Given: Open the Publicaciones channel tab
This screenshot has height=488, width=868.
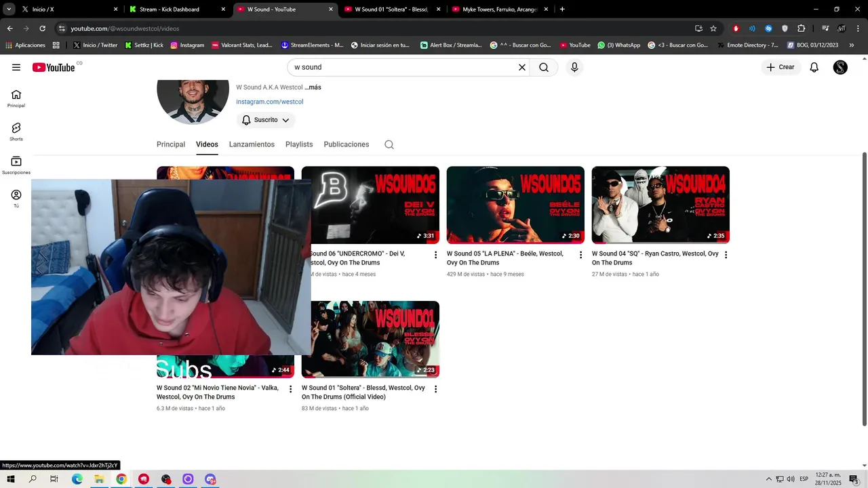Looking at the screenshot, I should point(347,144).
